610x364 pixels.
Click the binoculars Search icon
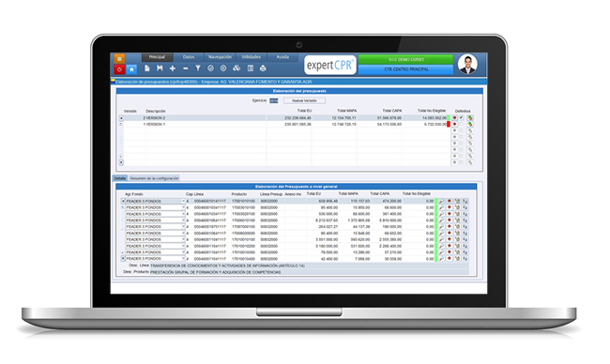[236, 68]
